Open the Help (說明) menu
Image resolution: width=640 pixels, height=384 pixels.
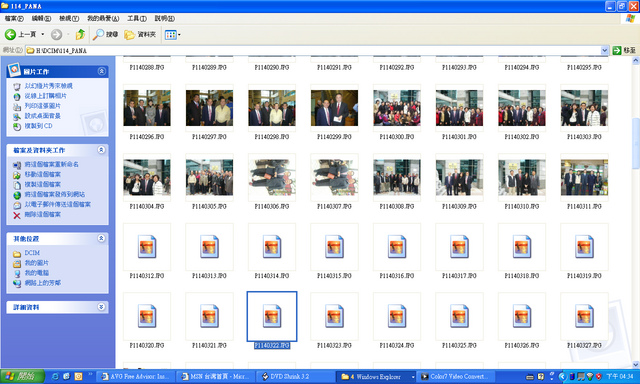coord(164,18)
